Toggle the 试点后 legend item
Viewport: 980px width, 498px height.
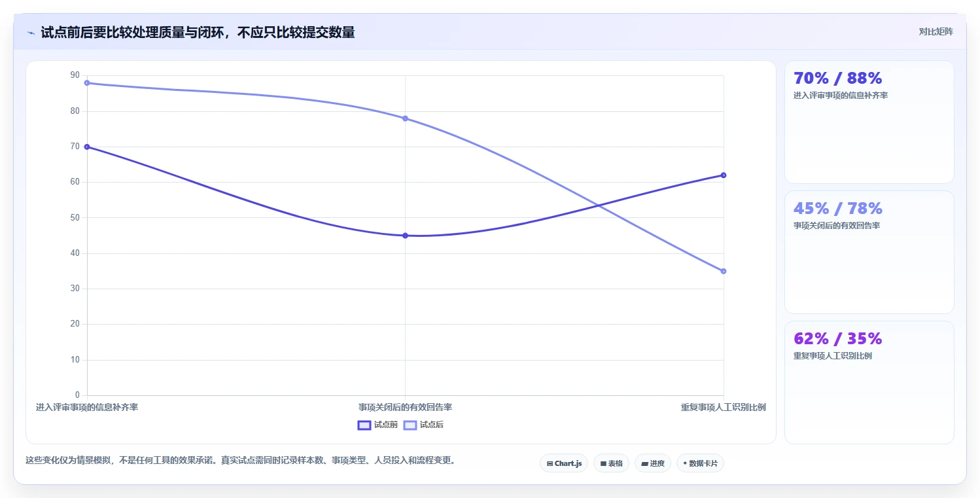(423, 425)
